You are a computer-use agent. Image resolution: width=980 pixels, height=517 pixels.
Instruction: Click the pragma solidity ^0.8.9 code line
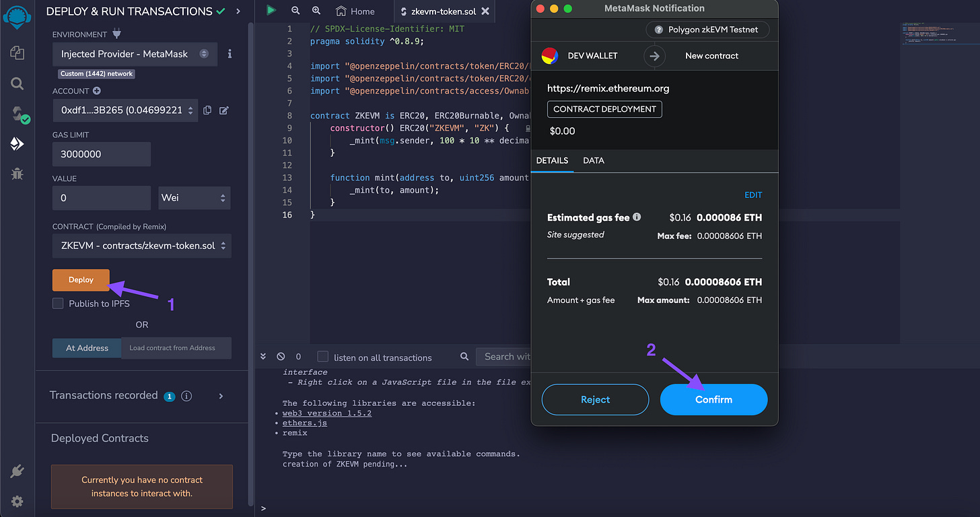pyautogui.click(x=367, y=41)
